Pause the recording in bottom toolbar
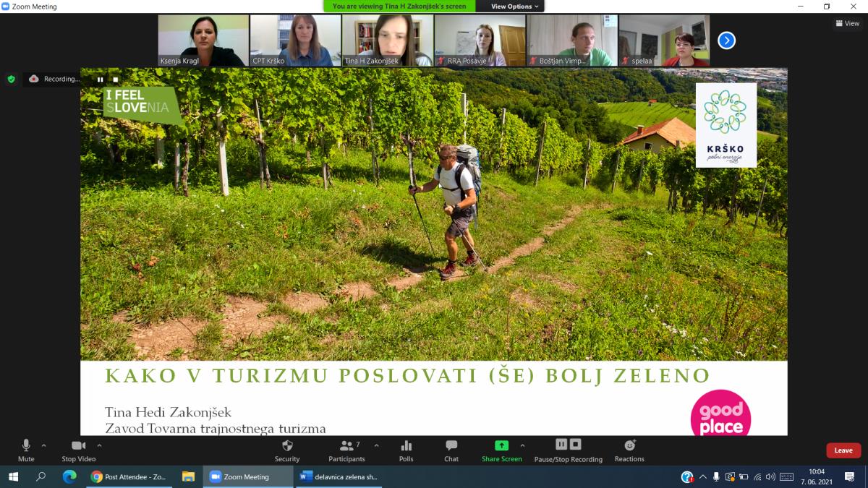 click(x=561, y=444)
